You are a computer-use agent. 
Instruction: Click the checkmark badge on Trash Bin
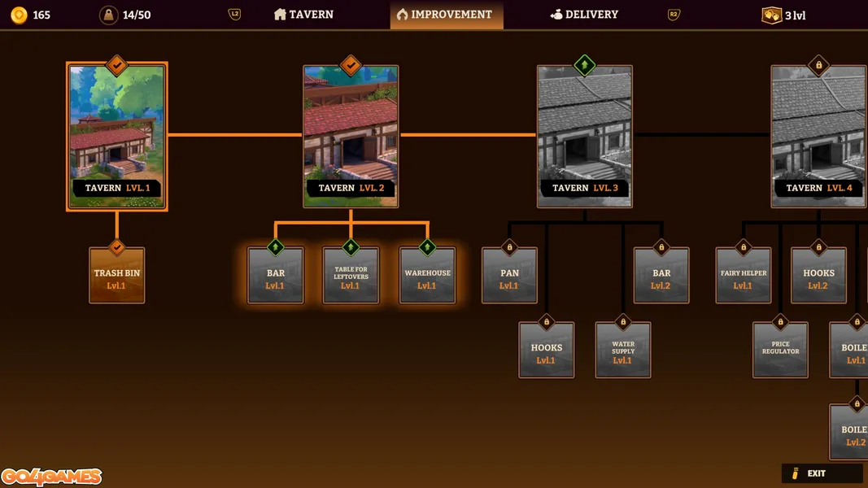116,246
